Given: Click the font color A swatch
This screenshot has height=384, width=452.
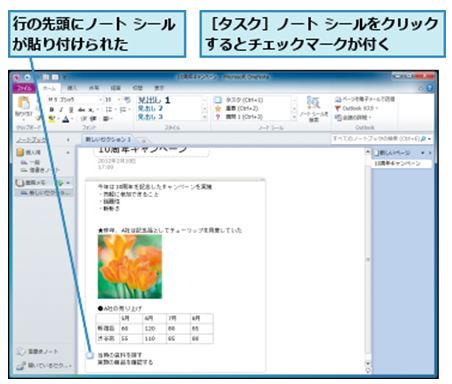Looking at the screenshot, I should 66,119.
